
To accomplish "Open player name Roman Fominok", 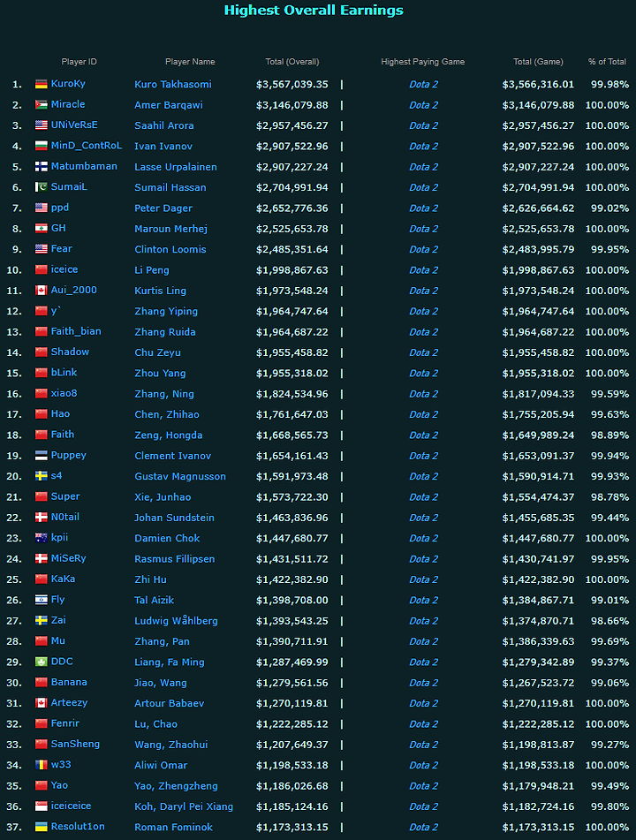I will (x=174, y=827).
